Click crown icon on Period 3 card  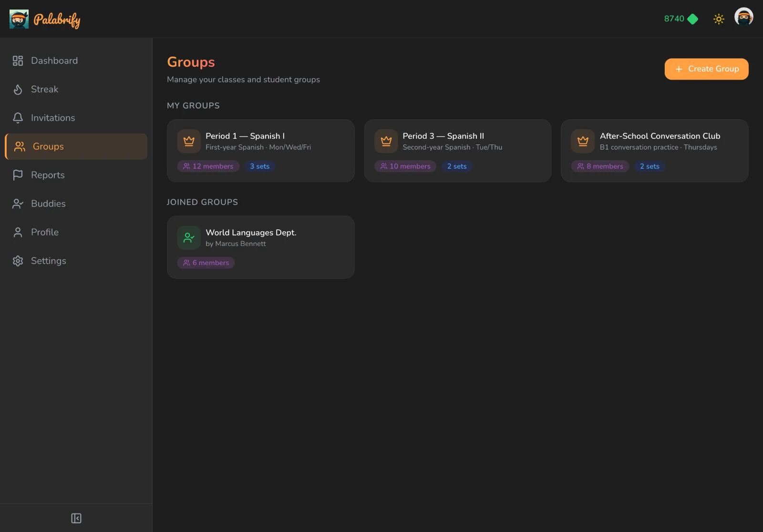click(386, 141)
